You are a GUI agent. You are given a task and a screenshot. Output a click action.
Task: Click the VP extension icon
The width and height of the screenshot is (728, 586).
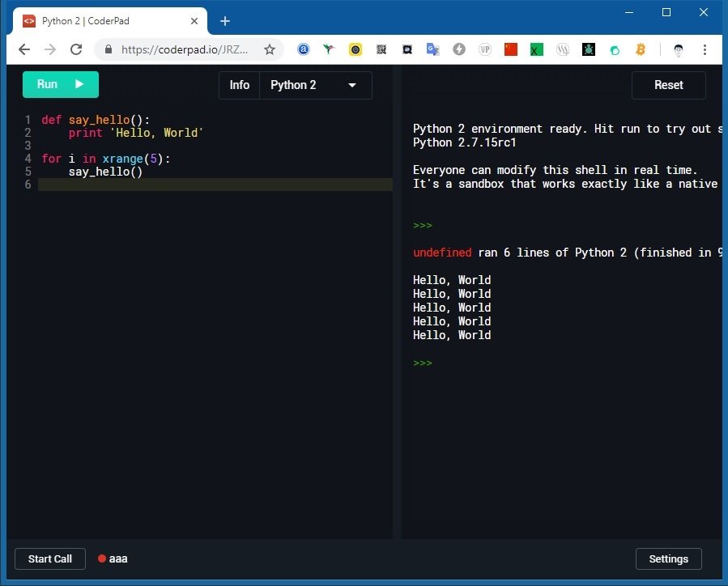[x=485, y=49]
